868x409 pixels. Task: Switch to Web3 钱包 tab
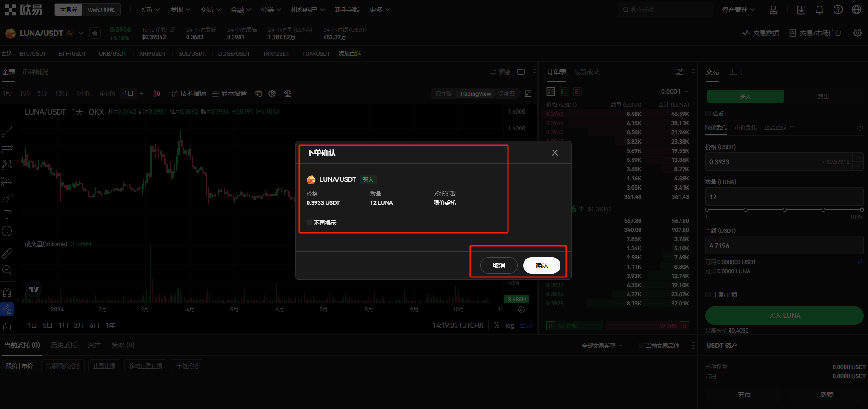pos(101,10)
